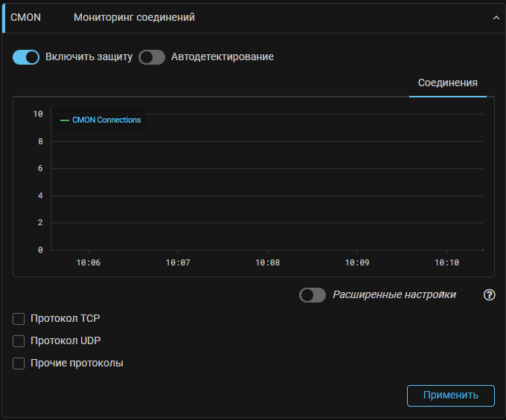The image size is (506, 420).
Task: Switch to the Соединения tab
Action: pos(447,83)
